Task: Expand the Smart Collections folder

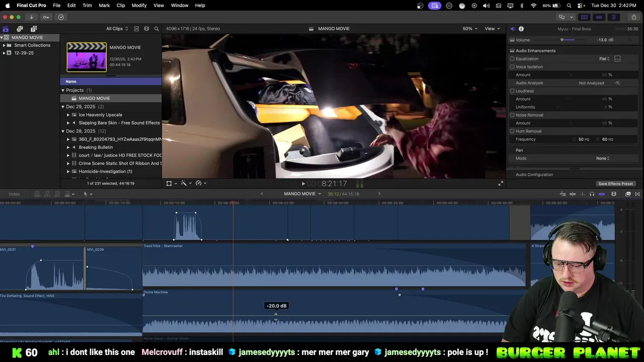Action: click(x=4, y=45)
